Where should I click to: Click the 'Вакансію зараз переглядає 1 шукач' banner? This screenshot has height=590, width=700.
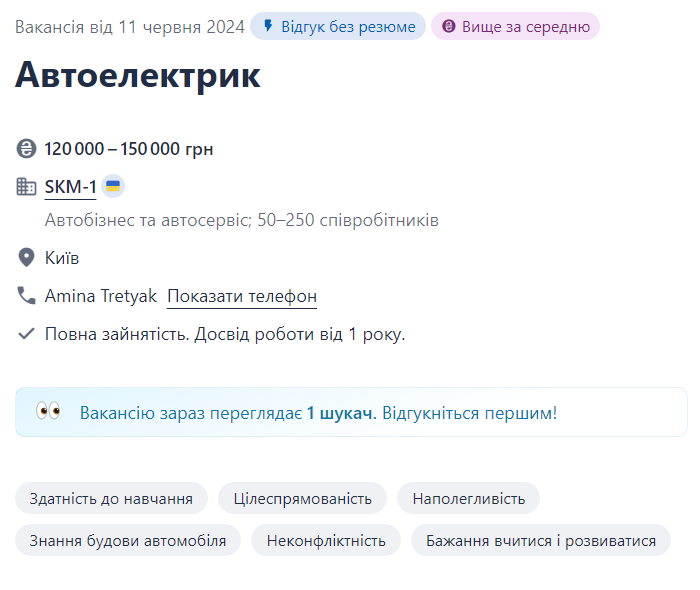pos(351,412)
